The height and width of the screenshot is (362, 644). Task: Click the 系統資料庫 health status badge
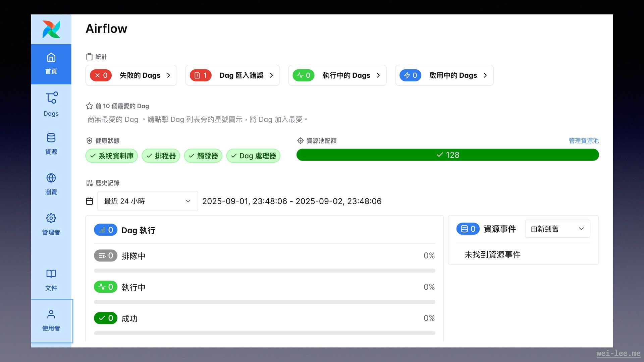coord(112,156)
